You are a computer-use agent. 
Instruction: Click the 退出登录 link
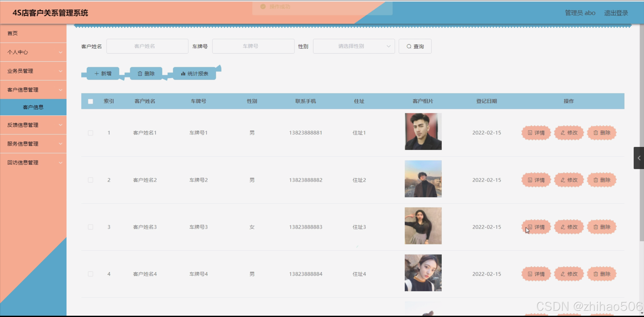tap(616, 13)
